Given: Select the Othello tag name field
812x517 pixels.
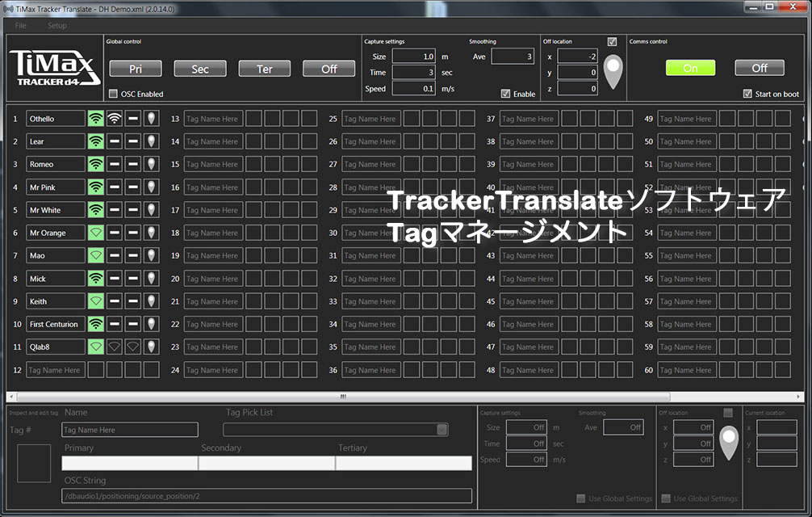Looking at the screenshot, I should click(x=56, y=119).
